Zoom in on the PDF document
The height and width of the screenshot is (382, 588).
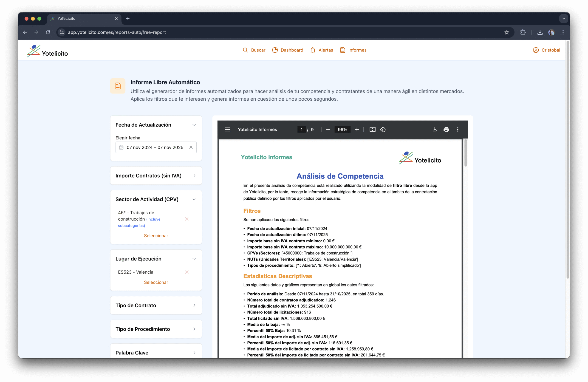(357, 130)
